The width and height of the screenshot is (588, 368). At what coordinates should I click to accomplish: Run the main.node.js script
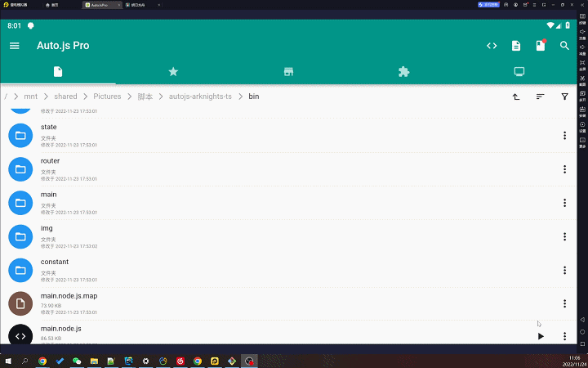point(541,336)
